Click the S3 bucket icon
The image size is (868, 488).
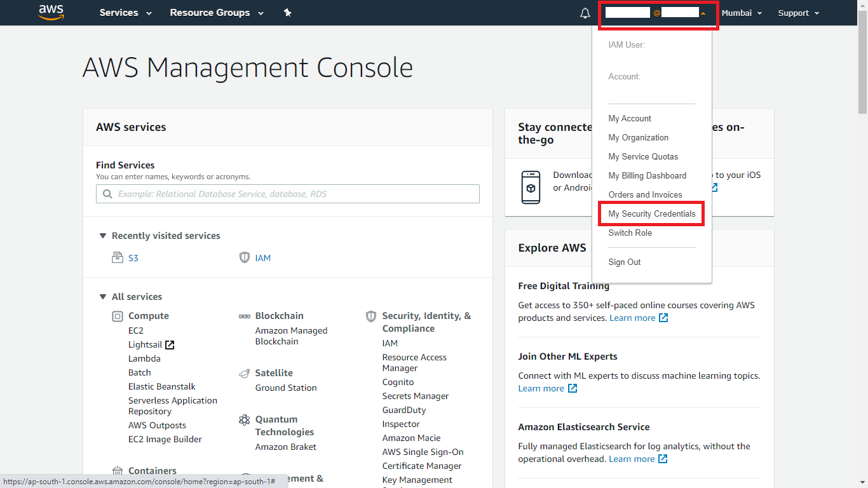[x=117, y=257]
